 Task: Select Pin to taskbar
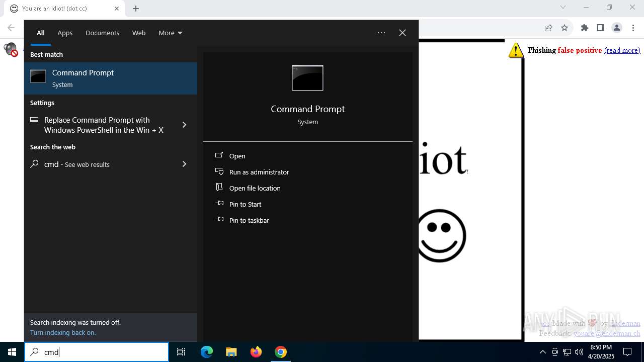coord(249,220)
